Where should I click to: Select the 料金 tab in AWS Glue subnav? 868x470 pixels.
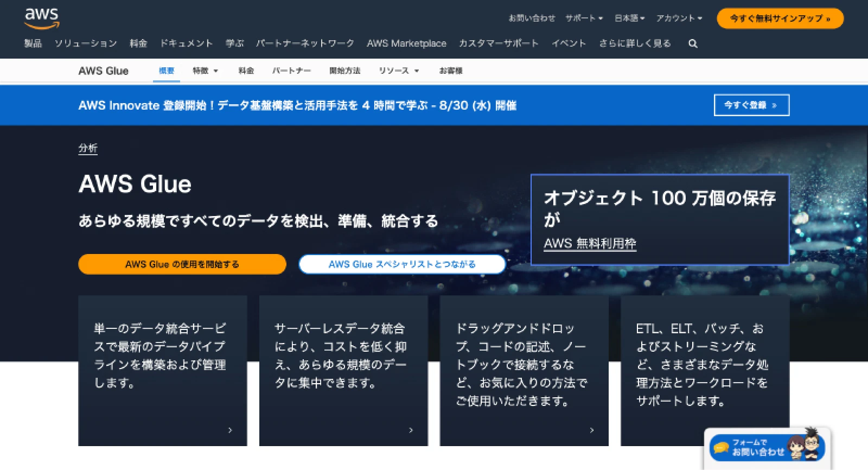click(246, 71)
